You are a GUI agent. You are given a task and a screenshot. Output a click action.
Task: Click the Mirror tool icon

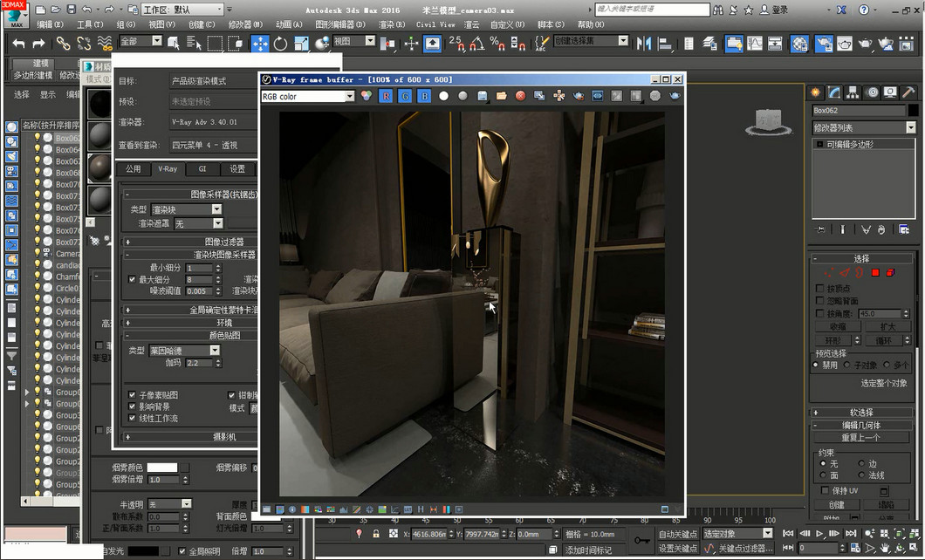(644, 43)
